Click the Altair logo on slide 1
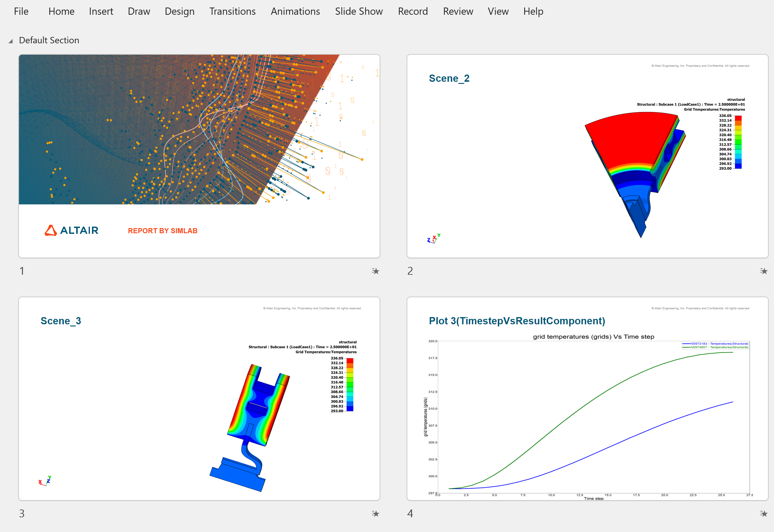 pyautogui.click(x=71, y=230)
